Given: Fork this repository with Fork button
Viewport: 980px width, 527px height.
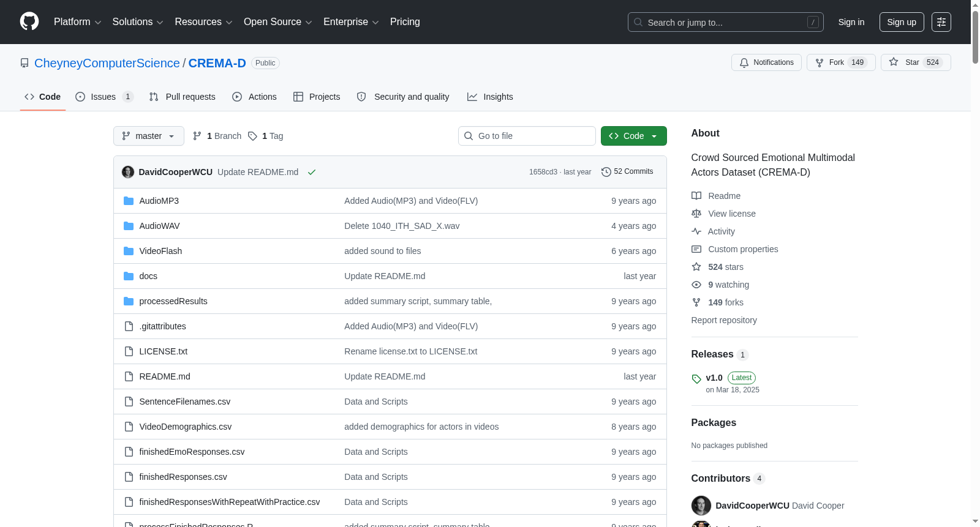Looking at the screenshot, I should point(841,62).
